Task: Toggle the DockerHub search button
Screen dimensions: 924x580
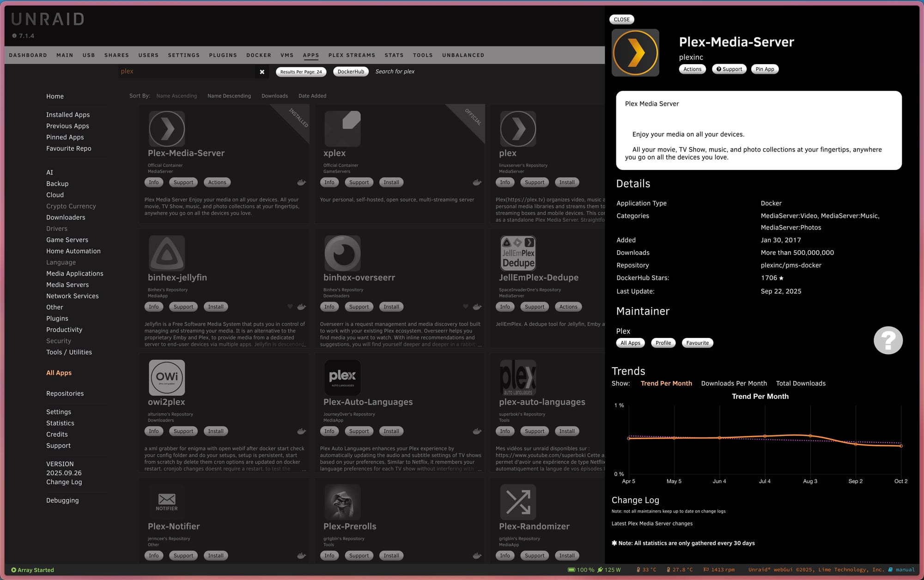Action: pyautogui.click(x=351, y=72)
